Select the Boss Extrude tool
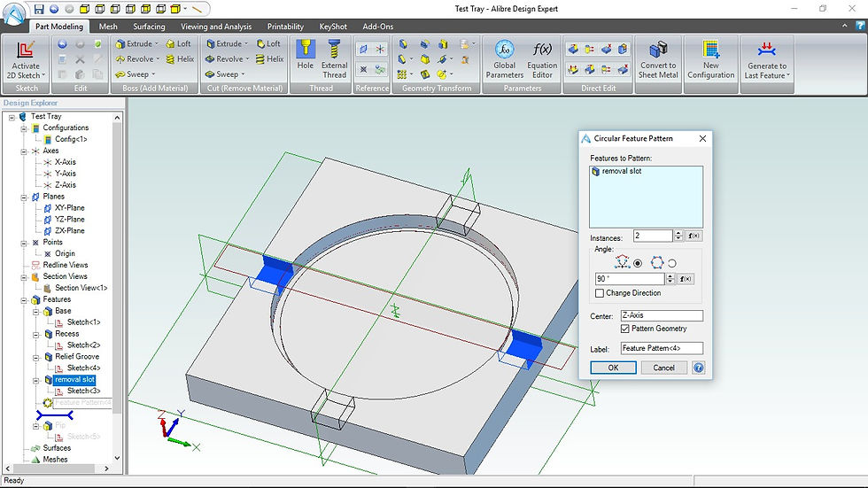 point(134,43)
